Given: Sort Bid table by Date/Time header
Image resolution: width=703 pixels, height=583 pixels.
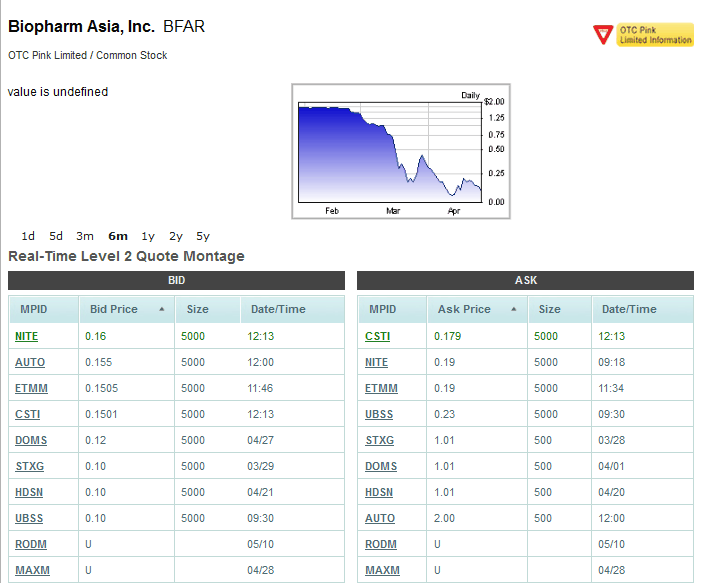Looking at the screenshot, I should pos(278,310).
